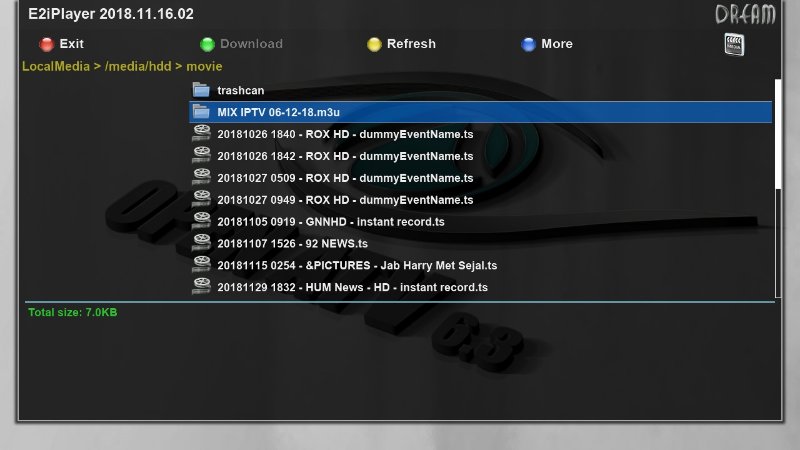Select 20181026 1840 - ROX HD file

pos(481,134)
